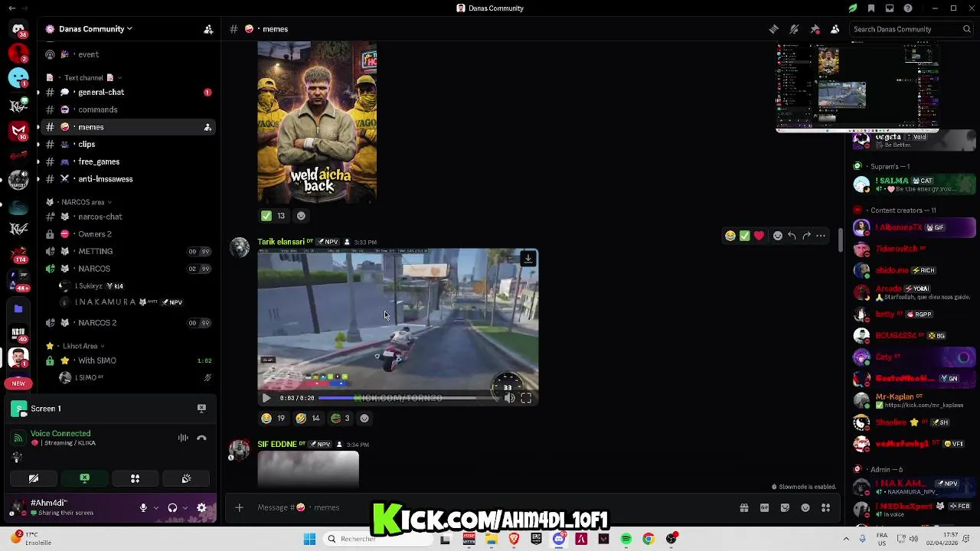Open the bookmark icon in title bar
The height and width of the screenshot is (551, 980).
[x=871, y=8]
